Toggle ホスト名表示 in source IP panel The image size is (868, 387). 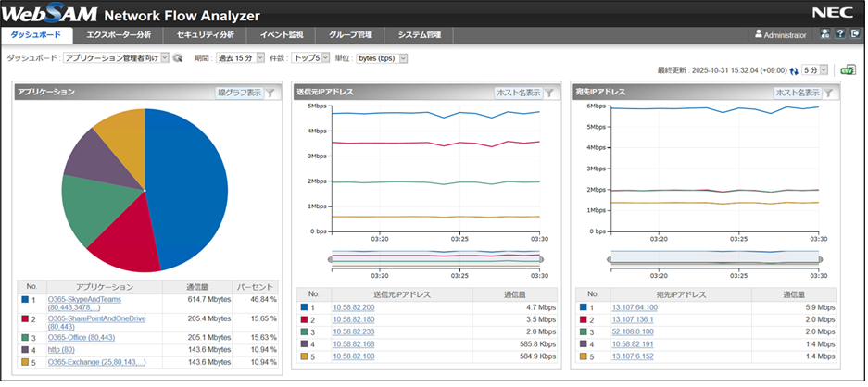click(518, 93)
